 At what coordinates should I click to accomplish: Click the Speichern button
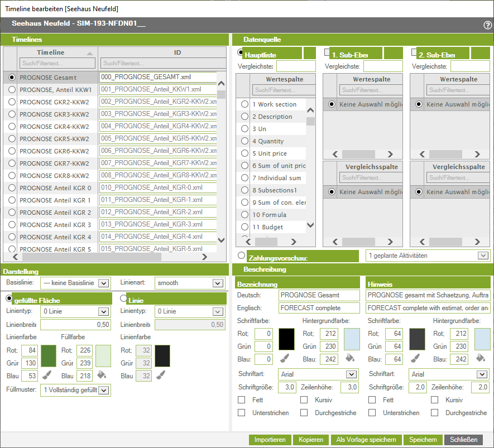point(423,440)
